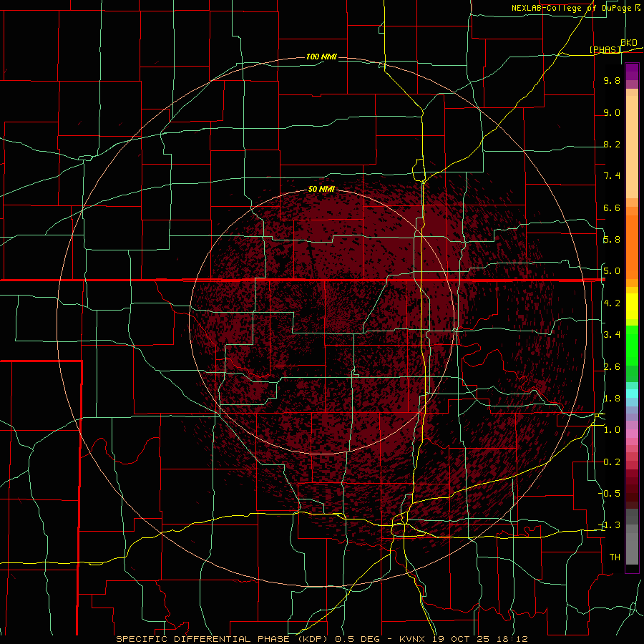Click the 1.8 scale value
Screen dimensions: 644x644
(612, 399)
